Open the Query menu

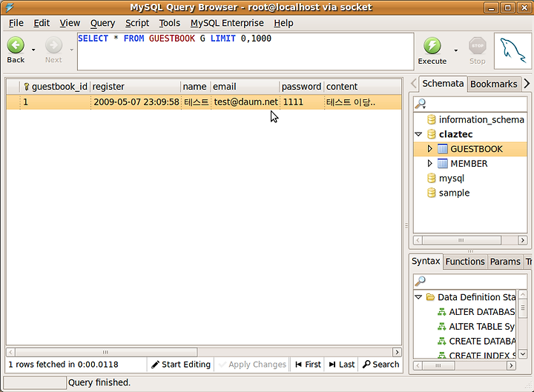pos(102,23)
